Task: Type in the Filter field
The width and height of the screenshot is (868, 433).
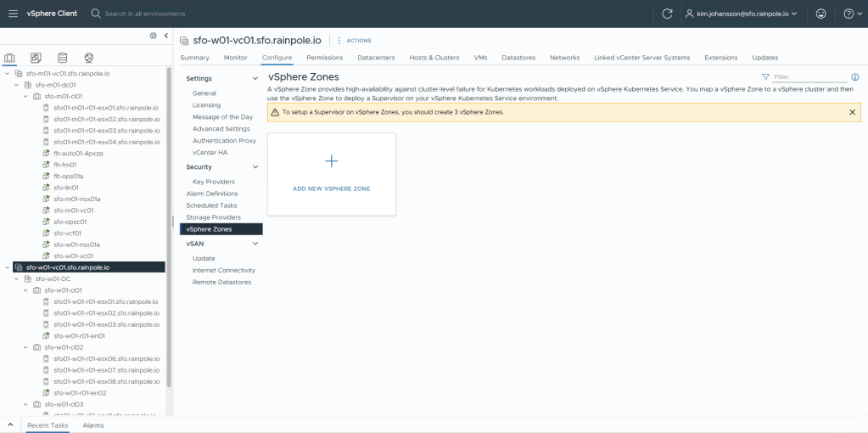Action: [x=806, y=77]
